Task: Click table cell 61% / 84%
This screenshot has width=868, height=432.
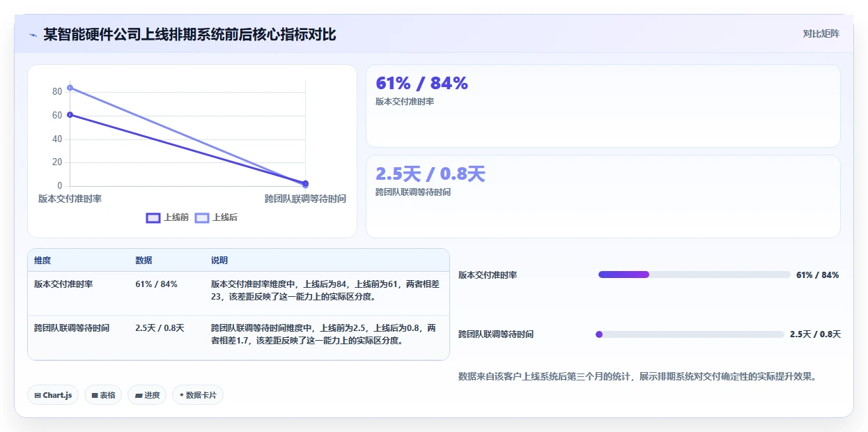Action: 156,284
